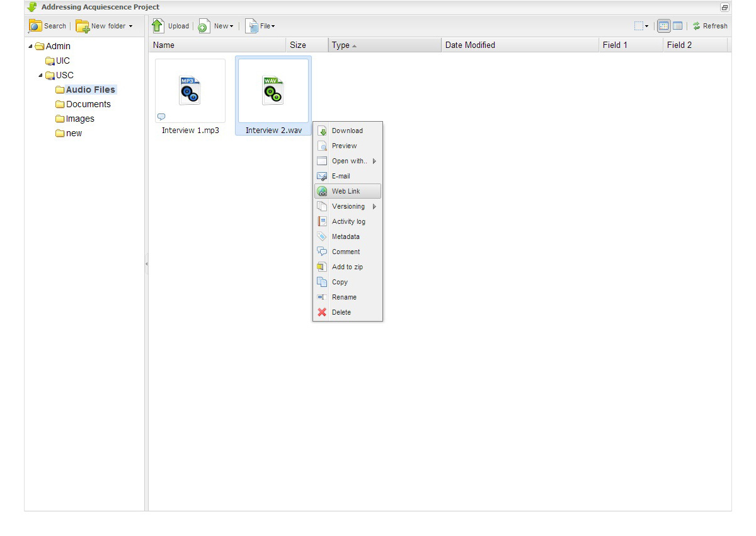This screenshot has height=536, width=756.
Task: Click the Refresh button
Action: click(711, 26)
